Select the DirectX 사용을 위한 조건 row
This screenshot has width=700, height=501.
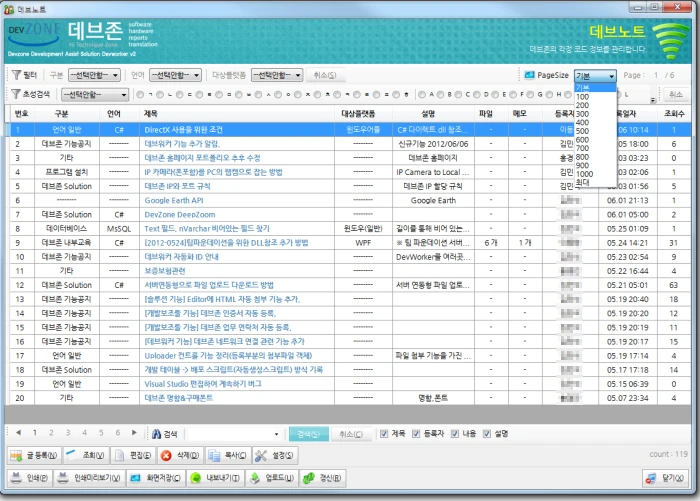[x=350, y=129]
